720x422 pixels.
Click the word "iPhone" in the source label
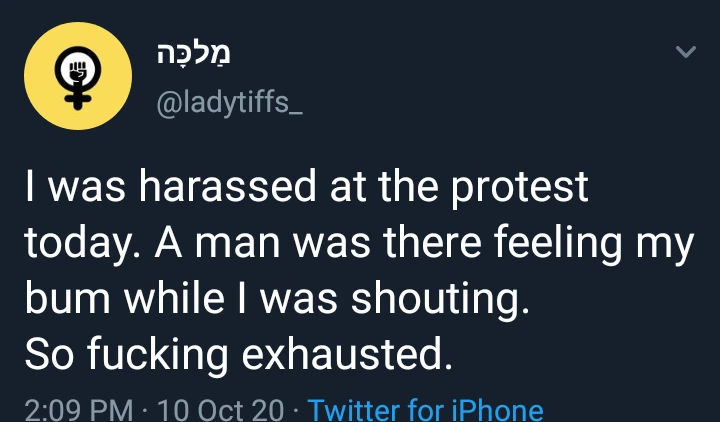coord(496,409)
